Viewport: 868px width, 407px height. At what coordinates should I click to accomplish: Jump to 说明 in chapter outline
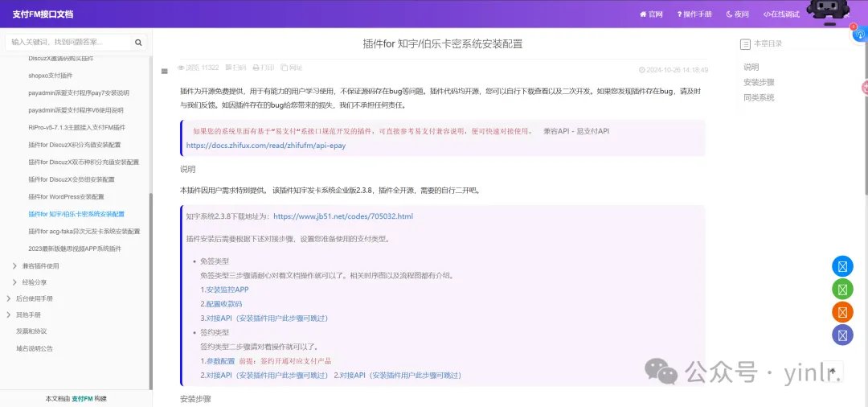[751, 67]
